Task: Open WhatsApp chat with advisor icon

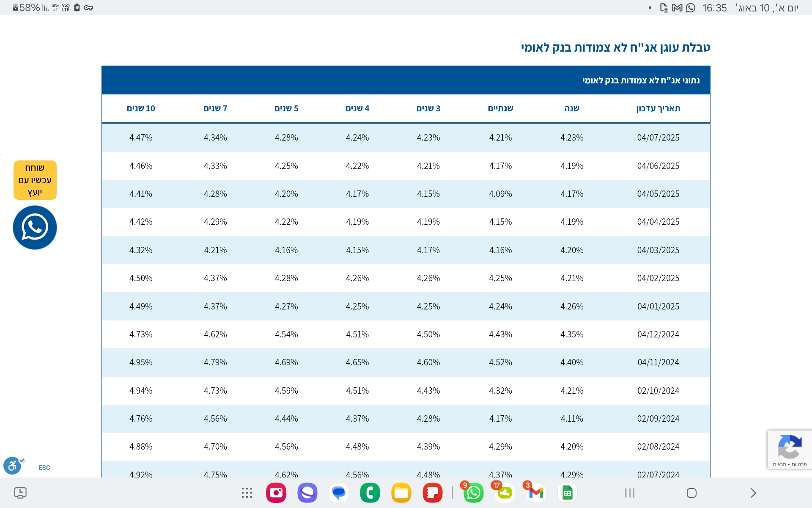Action: [35, 227]
